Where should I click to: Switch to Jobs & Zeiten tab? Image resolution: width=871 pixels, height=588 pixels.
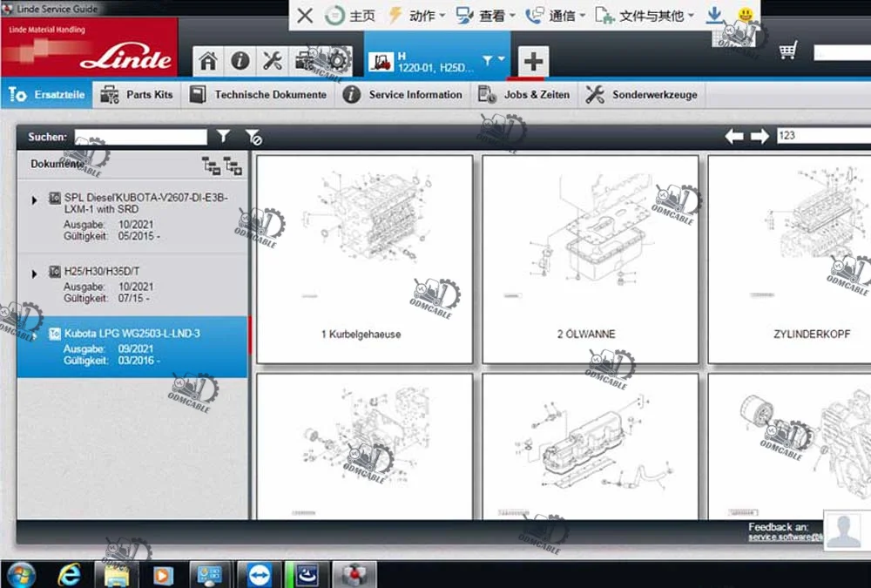tap(523, 94)
